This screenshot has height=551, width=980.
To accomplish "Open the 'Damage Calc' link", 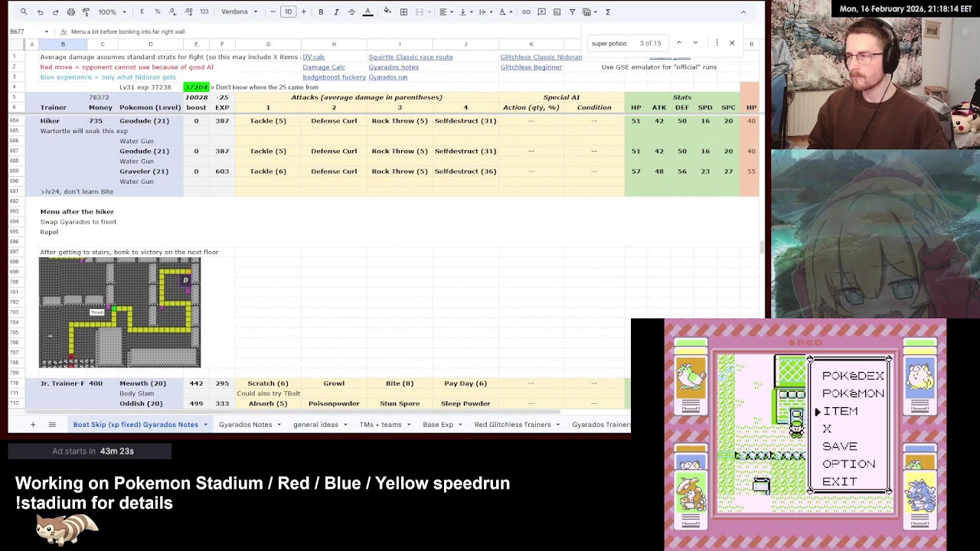I will (x=324, y=67).
